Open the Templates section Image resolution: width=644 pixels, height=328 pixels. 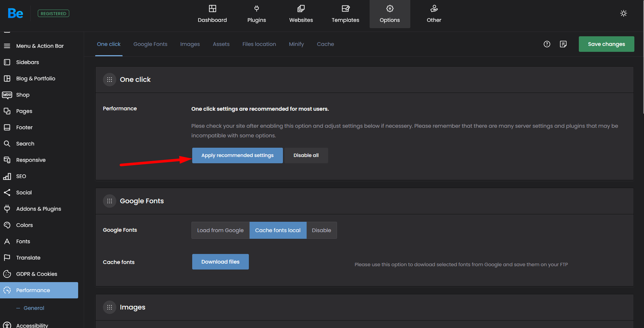tap(346, 14)
